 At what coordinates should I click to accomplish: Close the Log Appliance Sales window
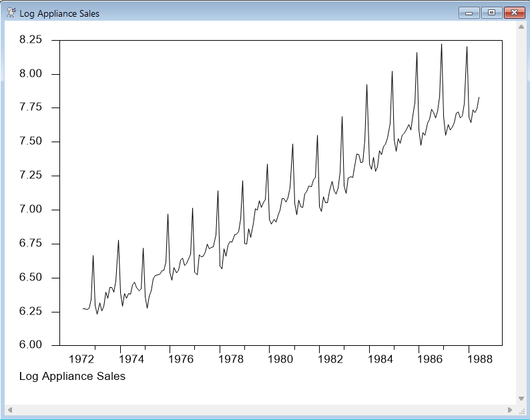click(x=514, y=13)
